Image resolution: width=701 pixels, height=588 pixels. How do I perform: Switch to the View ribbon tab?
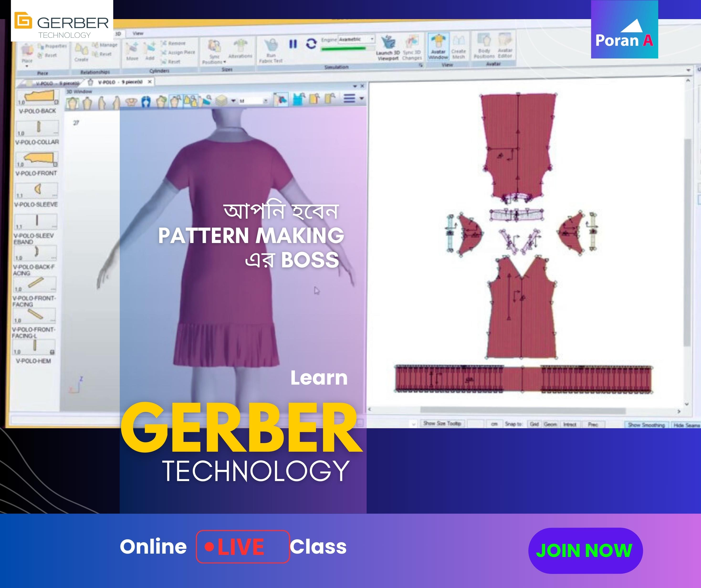[138, 33]
